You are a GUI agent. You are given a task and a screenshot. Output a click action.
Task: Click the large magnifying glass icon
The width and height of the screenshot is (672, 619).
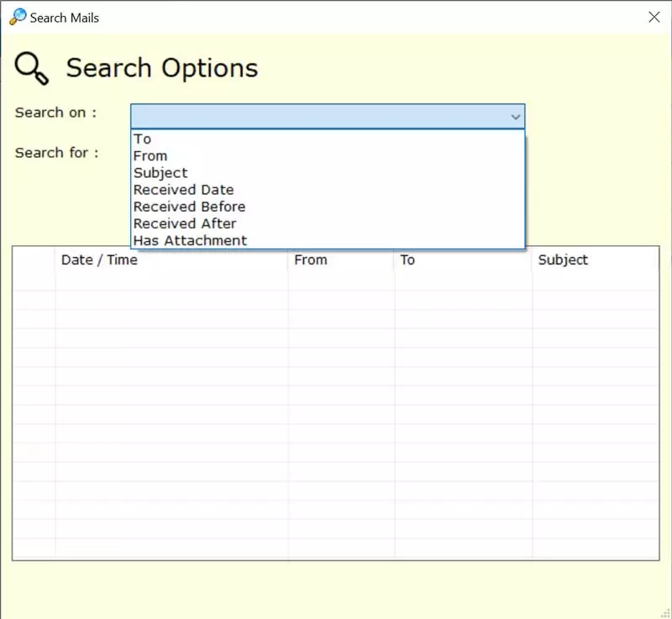[32, 68]
